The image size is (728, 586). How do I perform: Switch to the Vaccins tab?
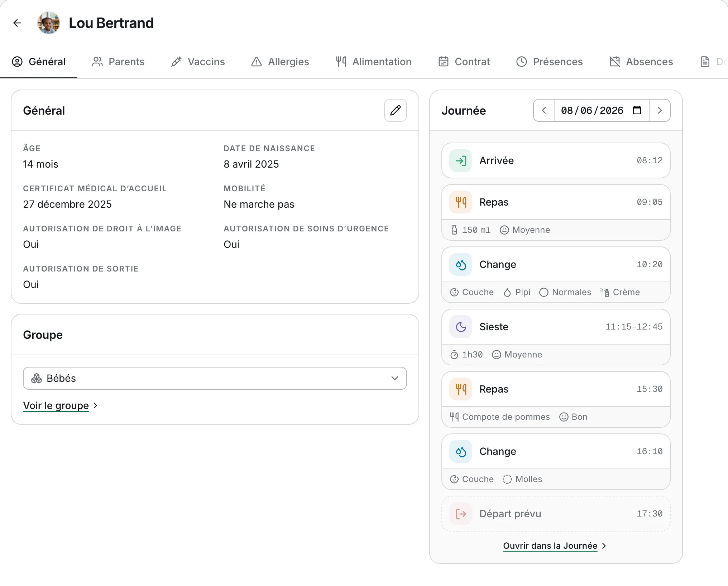pos(198,62)
